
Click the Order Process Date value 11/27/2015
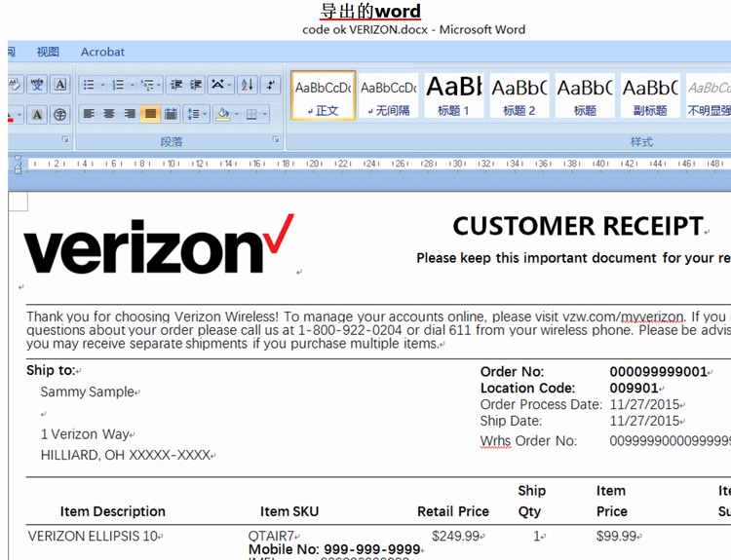[645, 404]
